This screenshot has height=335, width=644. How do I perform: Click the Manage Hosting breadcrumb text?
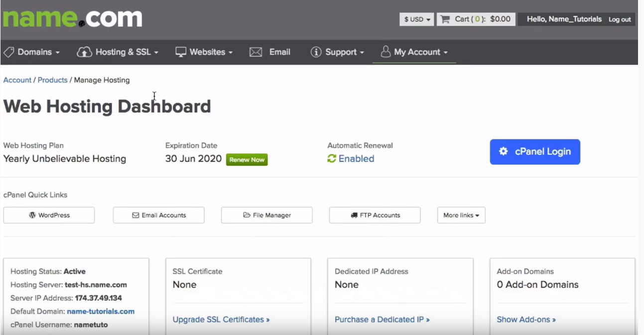(102, 80)
